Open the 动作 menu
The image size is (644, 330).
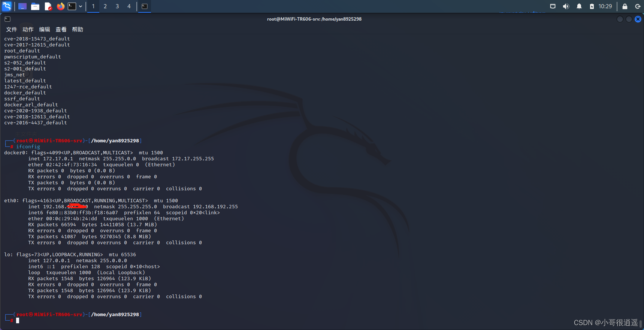coord(28,30)
